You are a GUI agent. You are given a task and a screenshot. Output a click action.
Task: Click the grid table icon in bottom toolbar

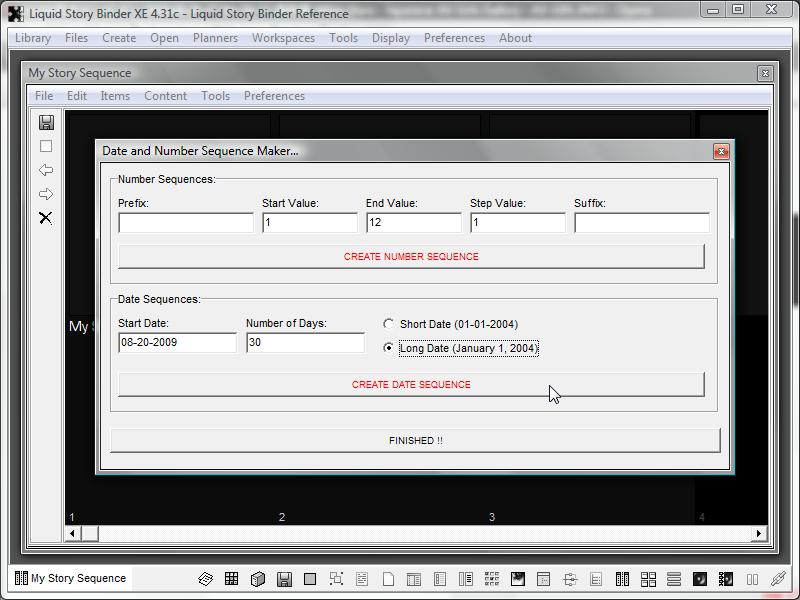point(232,579)
